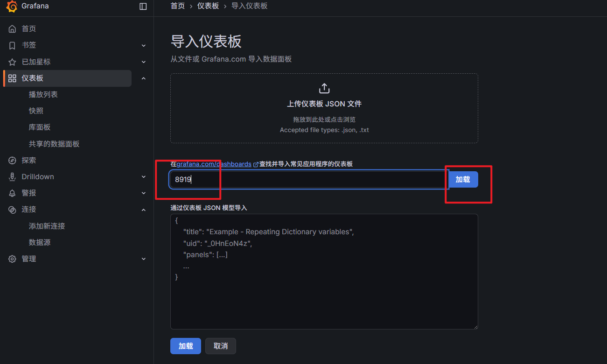Click the text 通过仪表板 JSON 模型导入
The height and width of the screenshot is (364, 607).
[209, 208]
